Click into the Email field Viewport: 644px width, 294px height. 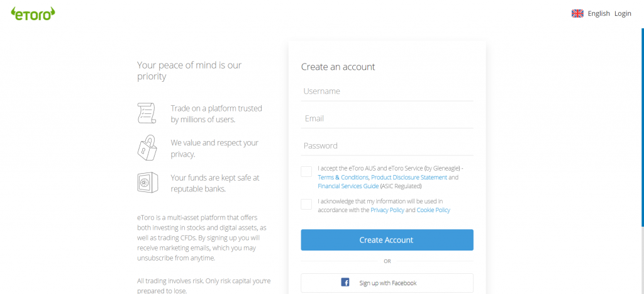[x=387, y=118]
